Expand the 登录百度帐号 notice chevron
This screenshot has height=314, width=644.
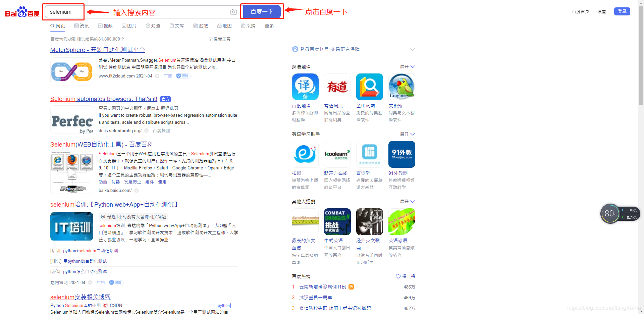click(413, 50)
